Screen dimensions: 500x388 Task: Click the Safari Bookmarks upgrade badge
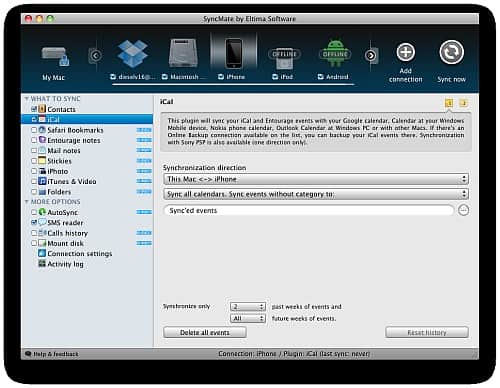[x=144, y=130]
